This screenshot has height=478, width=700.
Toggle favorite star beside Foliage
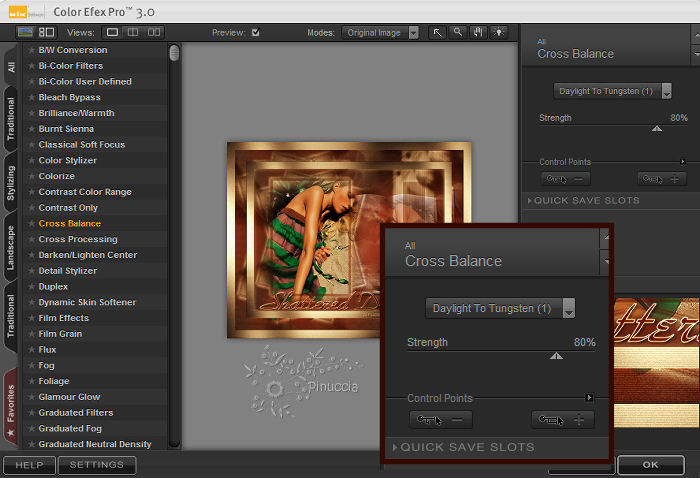coord(31,381)
